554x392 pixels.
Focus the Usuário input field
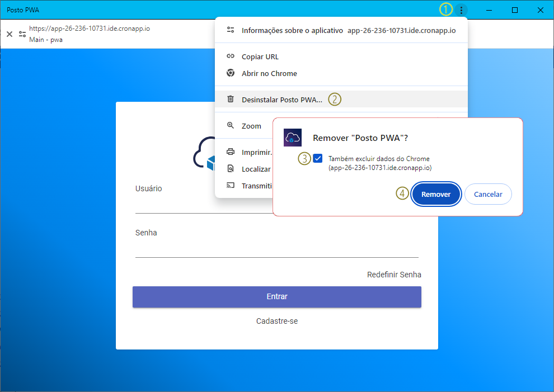(205, 205)
